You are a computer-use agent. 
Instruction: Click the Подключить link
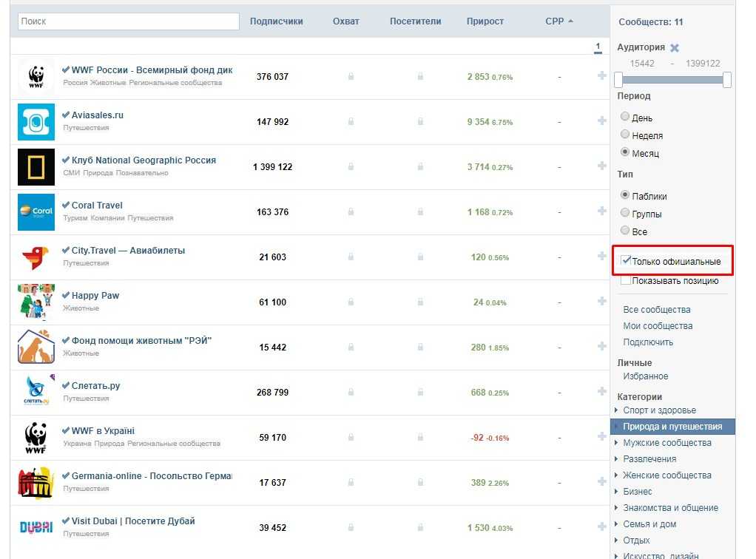[x=648, y=342]
